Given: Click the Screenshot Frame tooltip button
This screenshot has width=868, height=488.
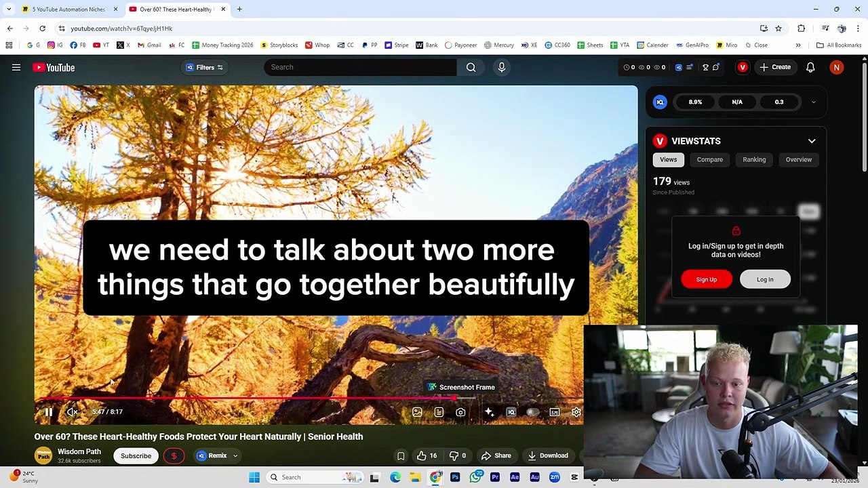Looking at the screenshot, I should point(461,387).
